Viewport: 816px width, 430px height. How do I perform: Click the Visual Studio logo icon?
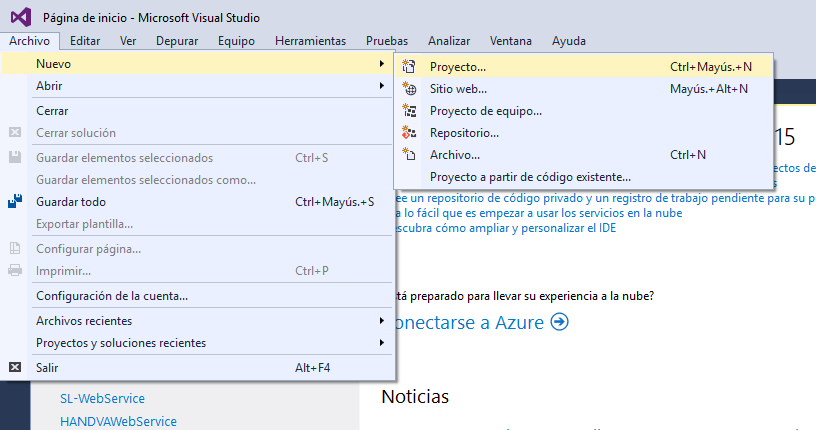coord(21,18)
